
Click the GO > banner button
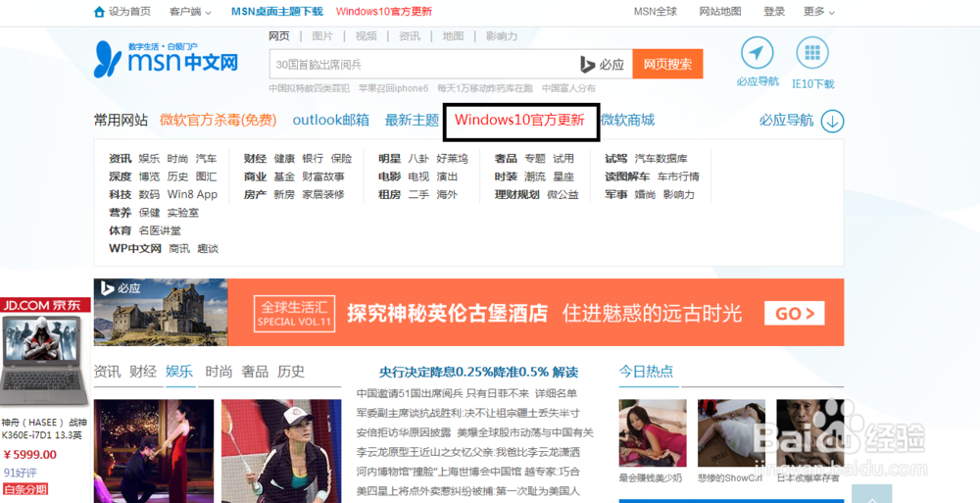tap(795, 313)
